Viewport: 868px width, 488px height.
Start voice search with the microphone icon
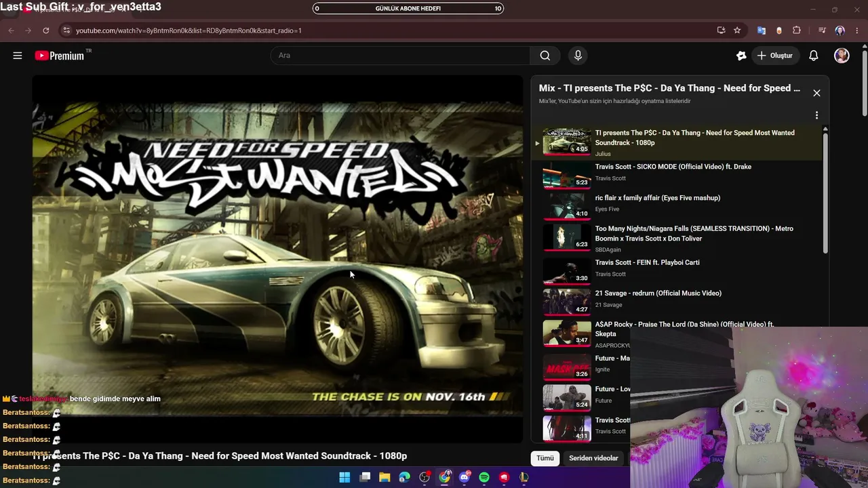tap(578, 56)
